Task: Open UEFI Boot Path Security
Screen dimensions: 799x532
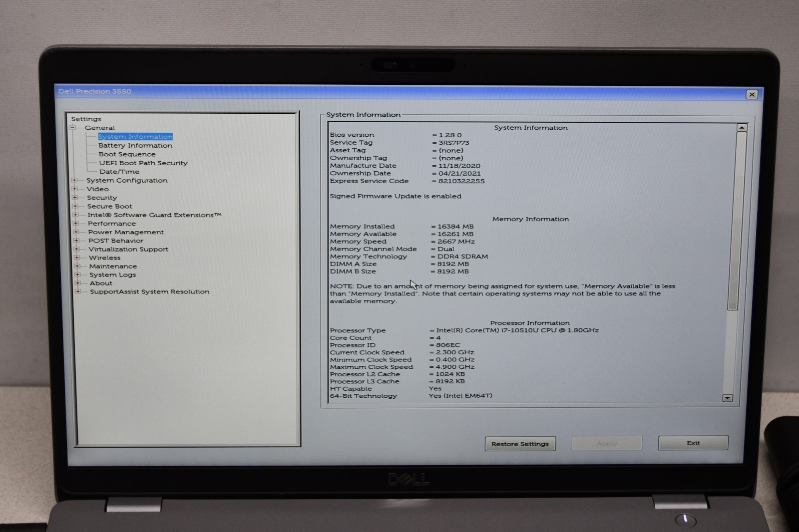Action: [x=143, y=163]
